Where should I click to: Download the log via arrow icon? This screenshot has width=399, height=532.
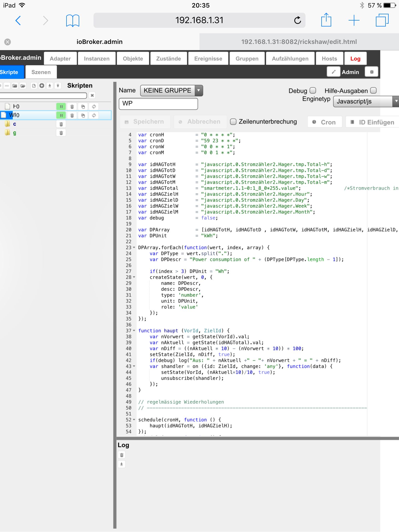tap(122, 464)
